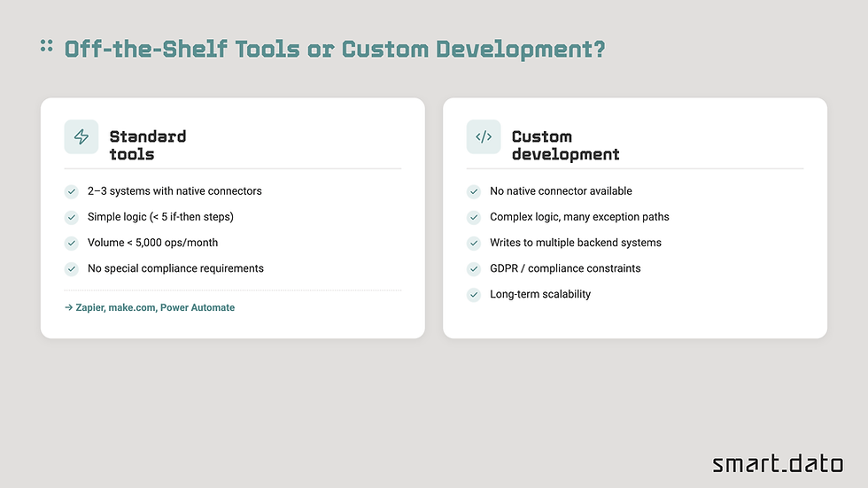Click the code brackets icon beside Custom development
This screenshot has width=868, height=488.
pos(484,136)
